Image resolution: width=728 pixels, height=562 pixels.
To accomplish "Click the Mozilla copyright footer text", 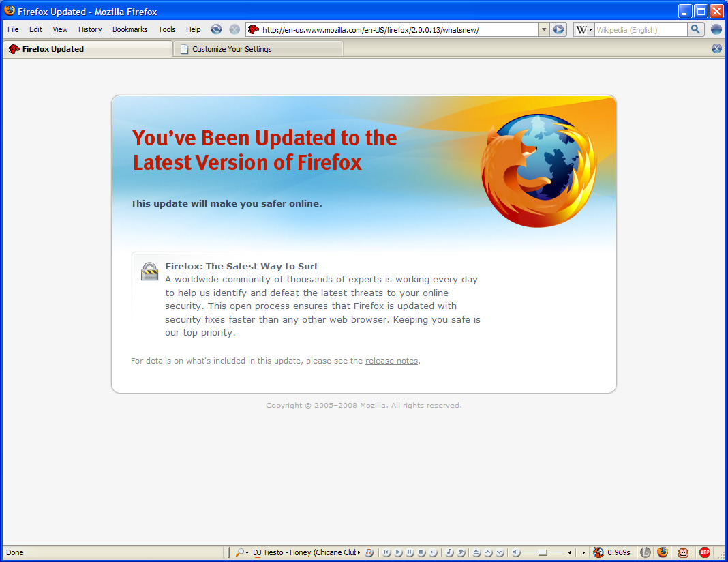I will [364, 406].
